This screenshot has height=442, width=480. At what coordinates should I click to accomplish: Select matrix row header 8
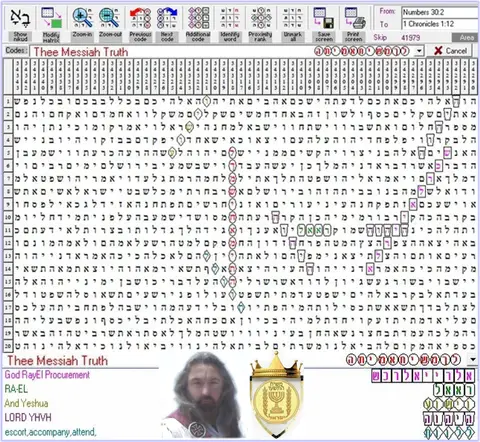[x=8, y=192]
